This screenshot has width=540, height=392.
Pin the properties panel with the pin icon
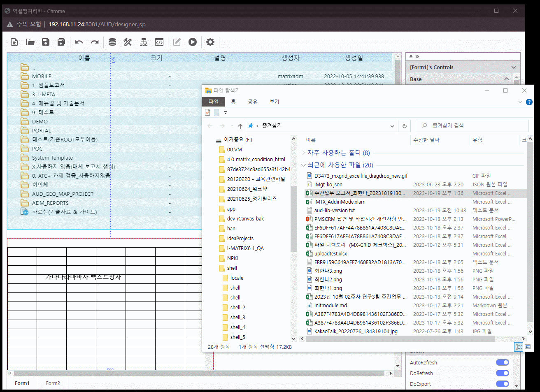click(411, 56)
